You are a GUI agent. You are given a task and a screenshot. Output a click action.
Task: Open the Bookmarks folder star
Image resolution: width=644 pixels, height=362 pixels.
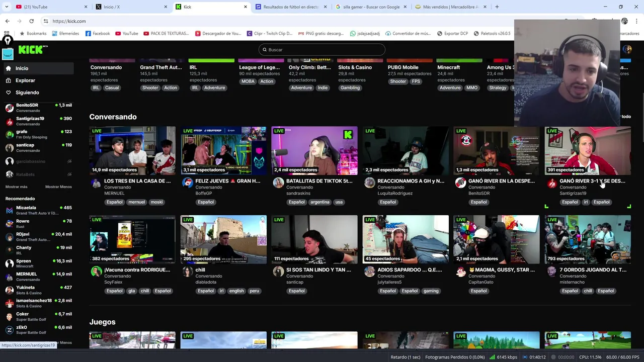pos(33,34)
